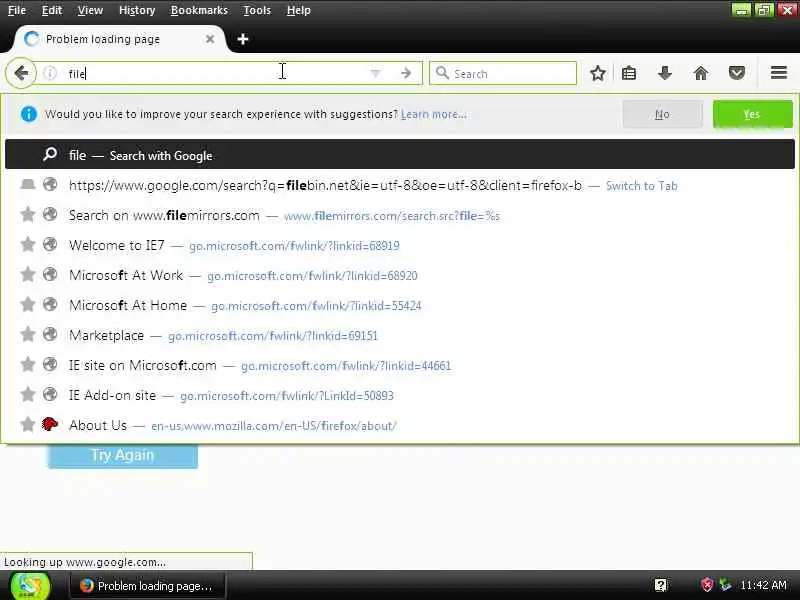Click the star icon beside 'Marketplace'
The height and width of the screenshot is (600, 800).
tap(28, 335)
